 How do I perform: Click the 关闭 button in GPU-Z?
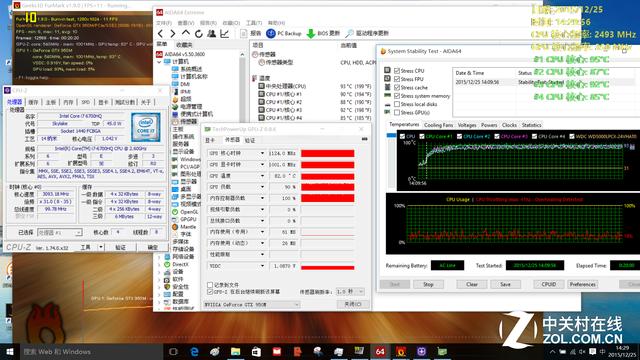[353, 304]
